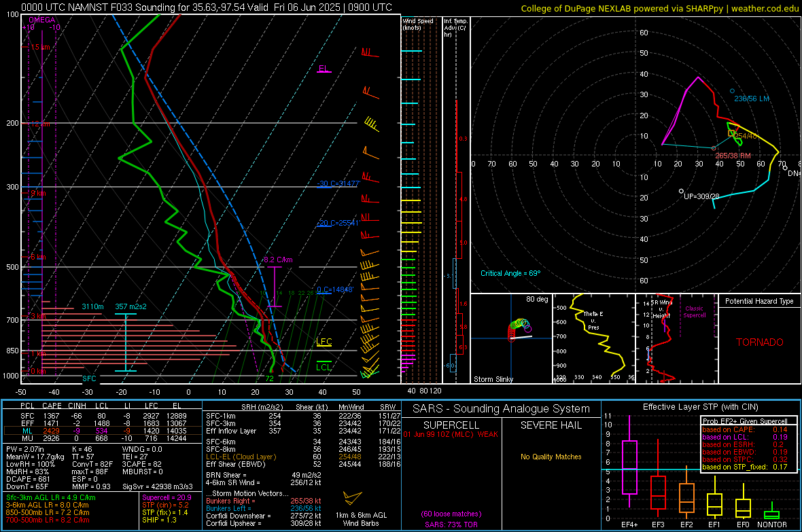
Task: Click the Prob EF2+ Given Supercell header
Action: click(745, 421)
